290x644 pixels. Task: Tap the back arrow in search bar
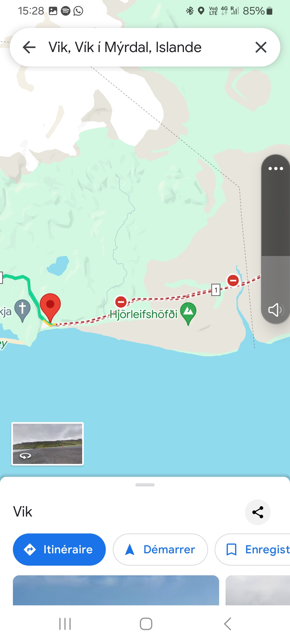click(29, 47)
